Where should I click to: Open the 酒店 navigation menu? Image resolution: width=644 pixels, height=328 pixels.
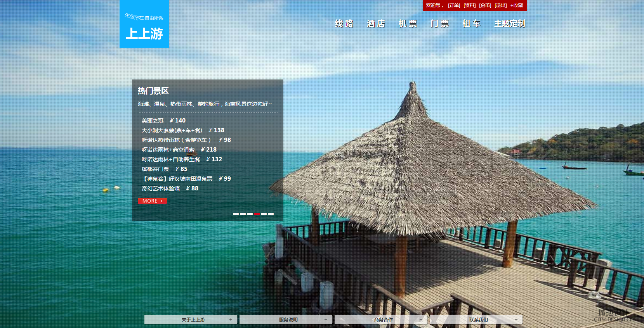point(376,24)
